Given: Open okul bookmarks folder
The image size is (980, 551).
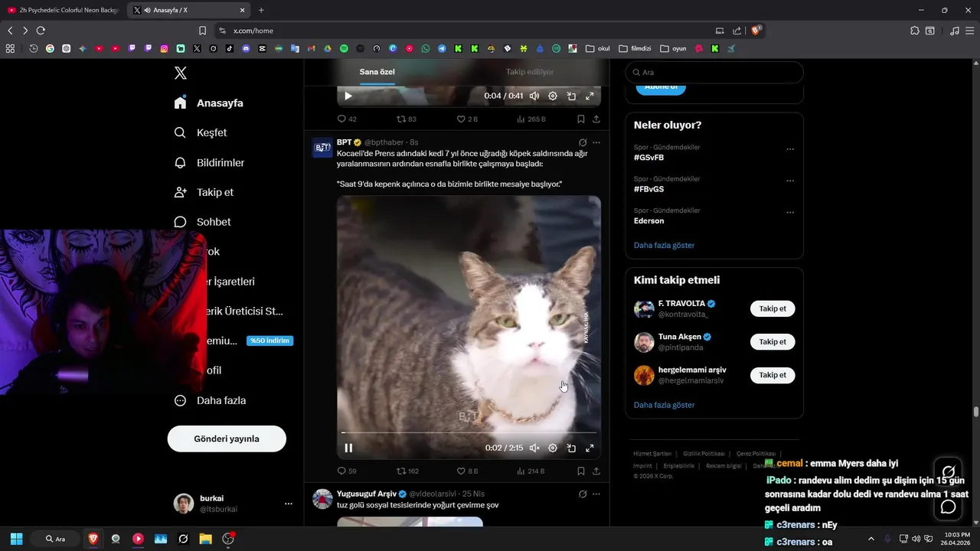Looking at the screenshot, I should pos(598,48).
